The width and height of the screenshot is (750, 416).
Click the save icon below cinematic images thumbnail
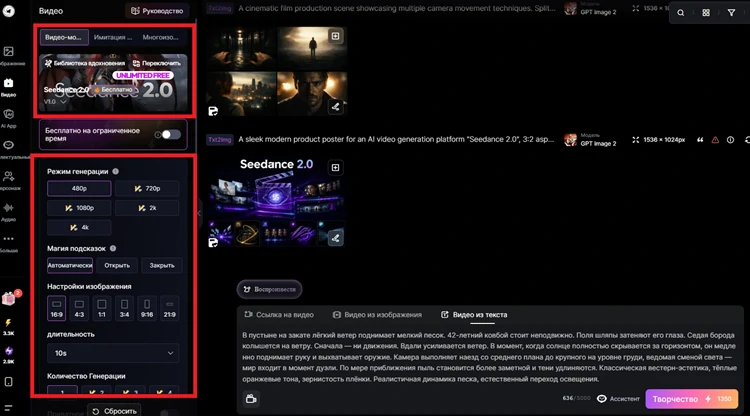pyautogui.click(x=213, y=111)
